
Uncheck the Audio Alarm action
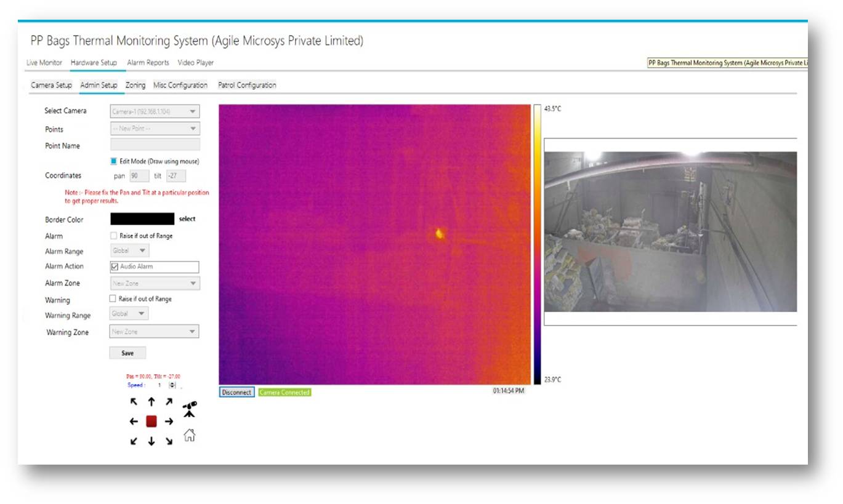point(113,266)
